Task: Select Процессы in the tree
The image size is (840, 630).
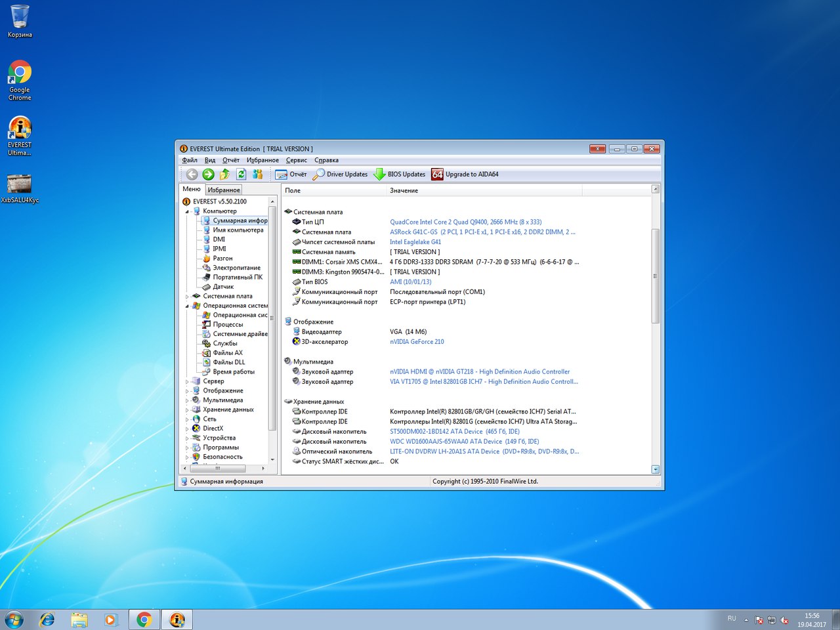Action: [x=228, y=325]
